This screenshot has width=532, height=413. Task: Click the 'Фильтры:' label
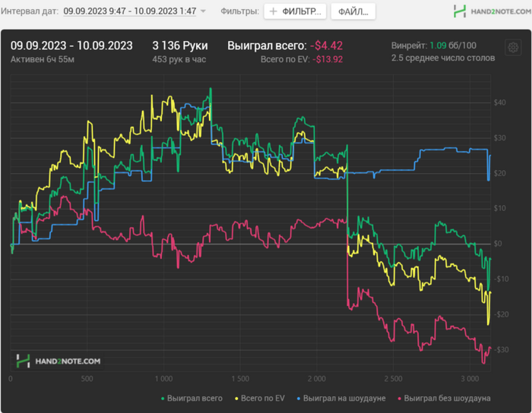click(x=240, y=11)
